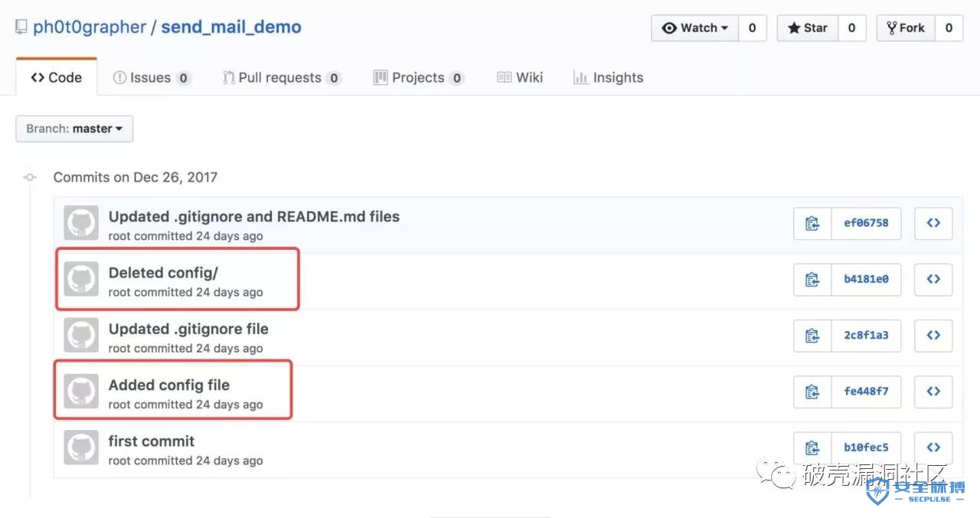
Task: Open commit hash ef06758
Action: (x=866, y=223)
